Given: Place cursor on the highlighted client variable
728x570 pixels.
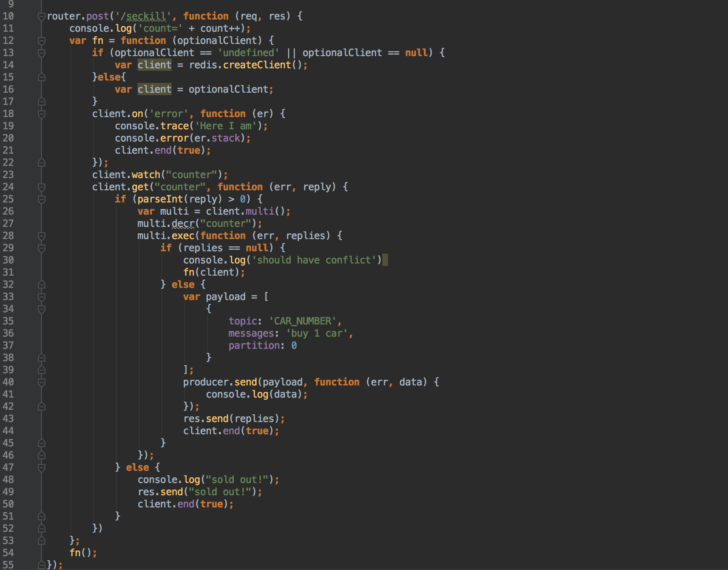Looking at the screenshot, I should pyautogui.click(x=154, y=65).
